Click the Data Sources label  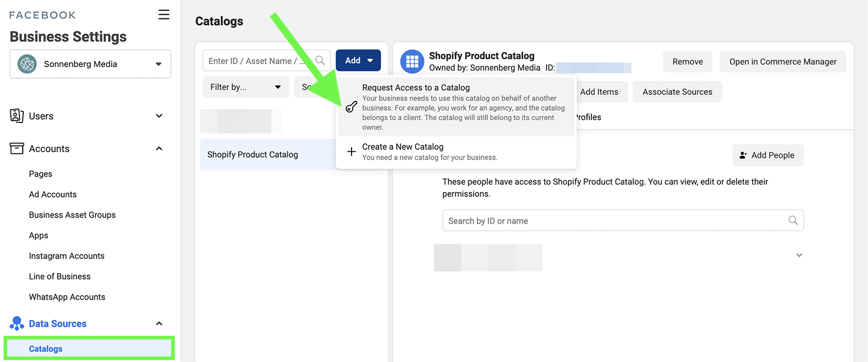(x=58, y=323)
